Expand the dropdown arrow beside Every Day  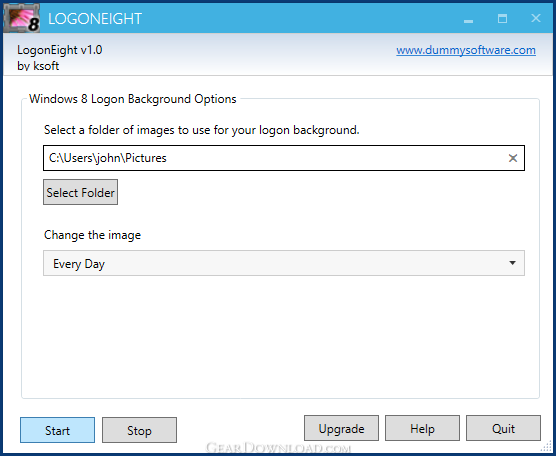click(x=512, y=263)
